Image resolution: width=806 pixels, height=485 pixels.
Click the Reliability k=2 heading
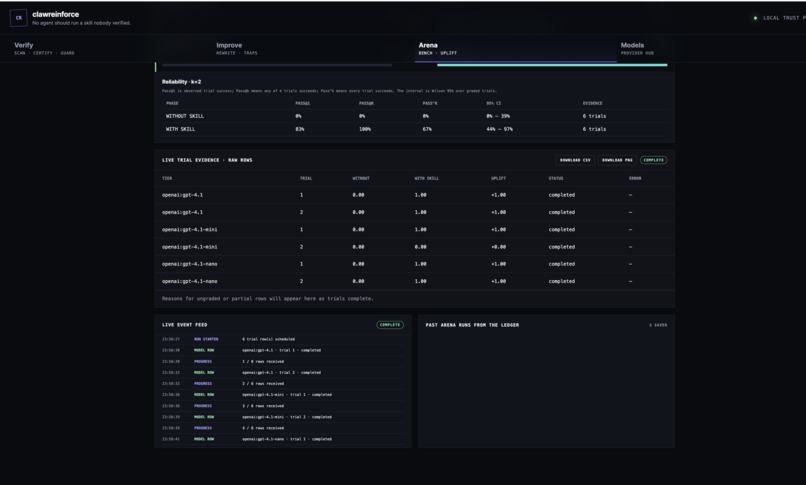coord(181,82)
